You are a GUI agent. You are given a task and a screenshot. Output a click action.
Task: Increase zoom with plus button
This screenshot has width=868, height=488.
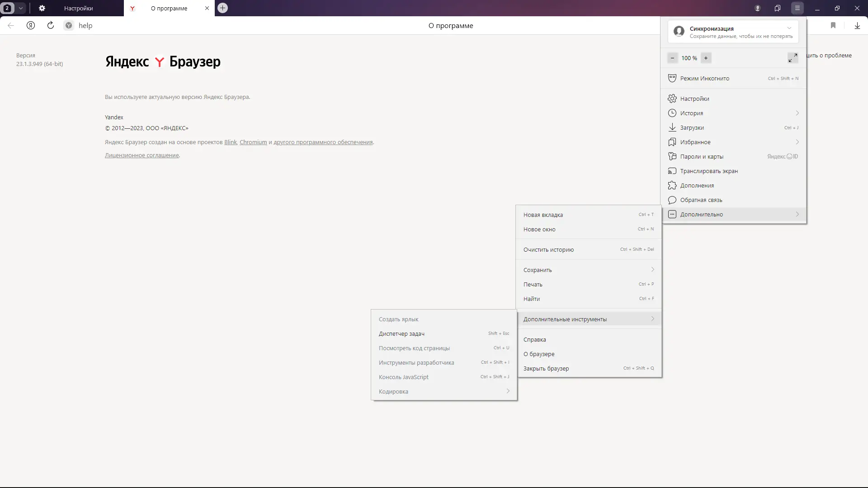click(706, 58)
